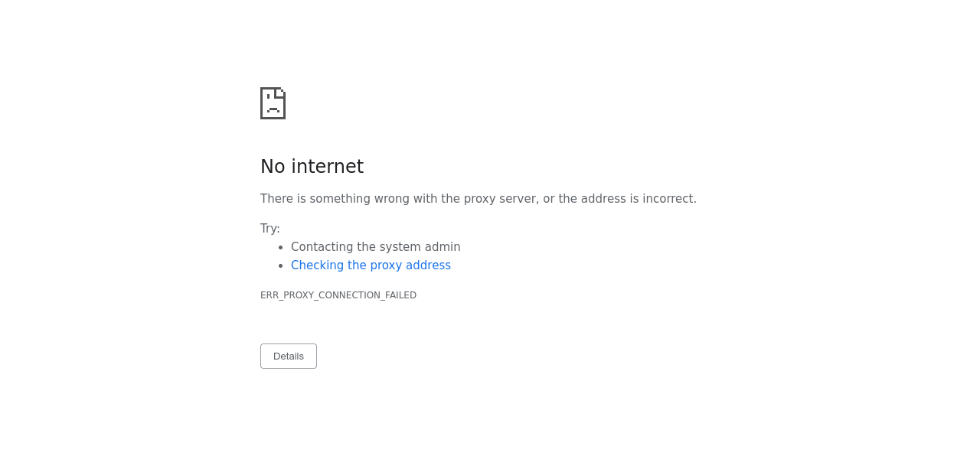
Task: Click the No internet heading
Action: [312, 167]
